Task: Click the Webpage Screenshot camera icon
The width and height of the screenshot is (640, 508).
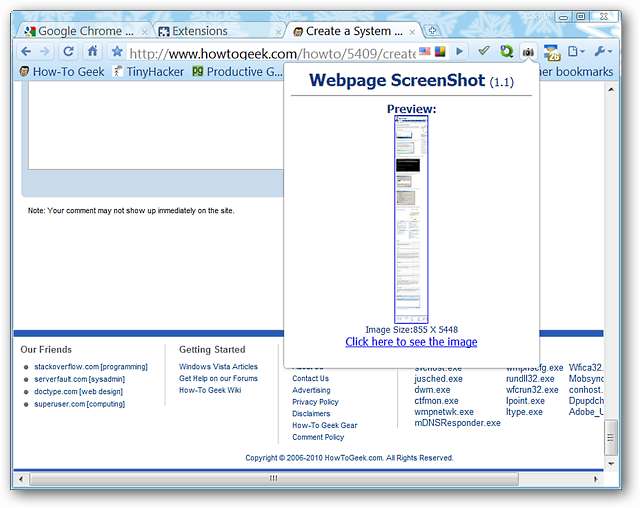Action: pos(528,52)
